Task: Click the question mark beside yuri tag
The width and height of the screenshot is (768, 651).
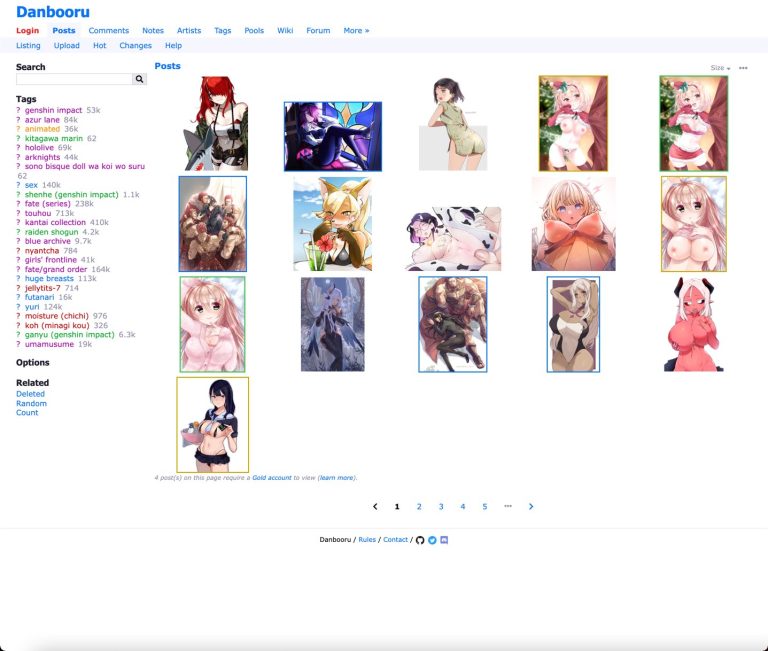Action: point(18,307)
